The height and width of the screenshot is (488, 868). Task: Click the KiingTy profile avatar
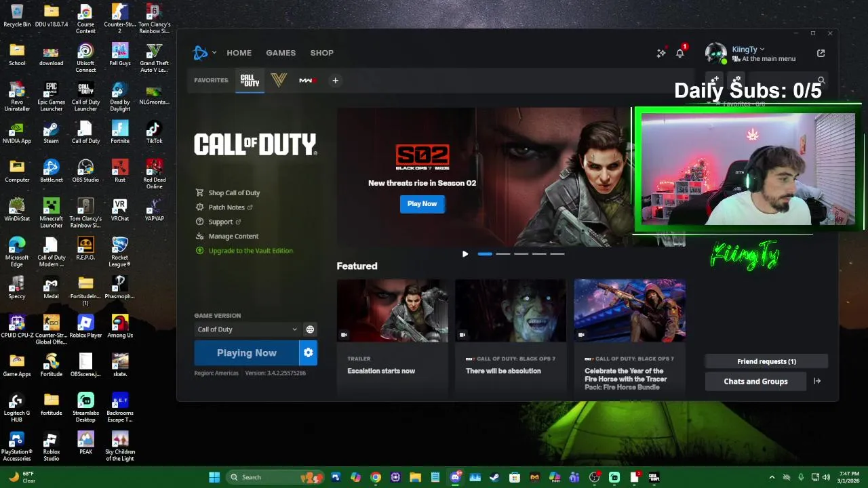pos(715,53)
